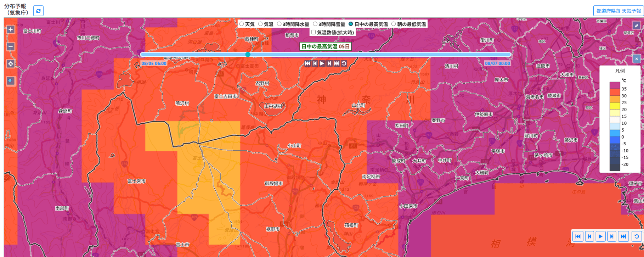Viewport: 644px width, 257px height.
Task: Close the 凡例 legend with X button
Action: (636, 59)
